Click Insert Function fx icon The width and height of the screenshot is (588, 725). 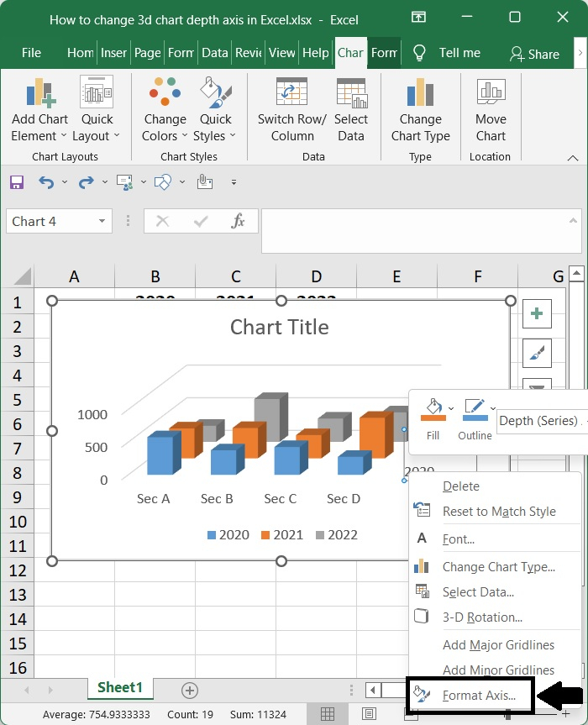coord(238,221)
